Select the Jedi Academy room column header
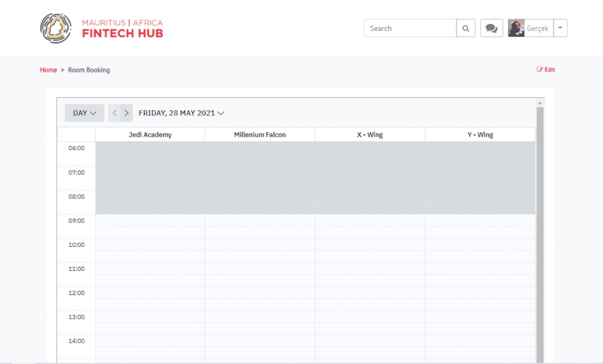 click(150, 135)
